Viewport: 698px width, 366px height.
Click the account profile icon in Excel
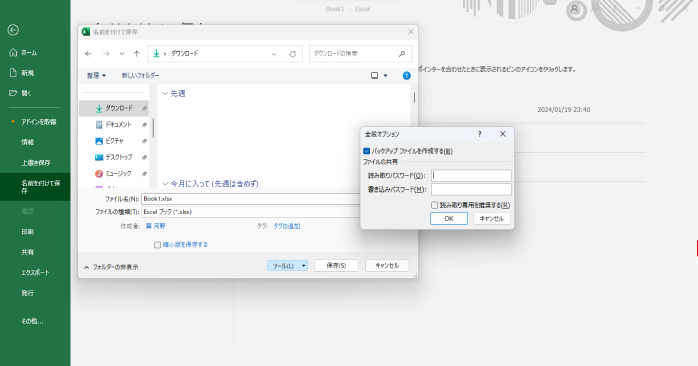click(x=575, y=9)
